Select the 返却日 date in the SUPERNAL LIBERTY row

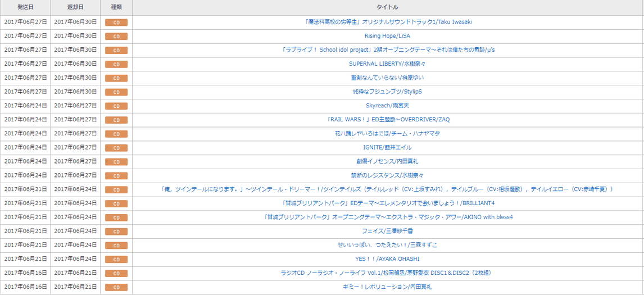coord(75,63)
